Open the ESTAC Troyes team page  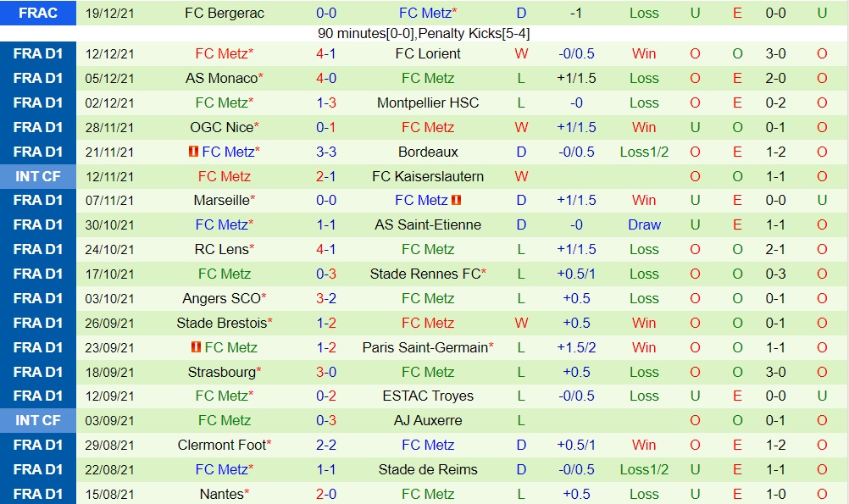[428, 396]
